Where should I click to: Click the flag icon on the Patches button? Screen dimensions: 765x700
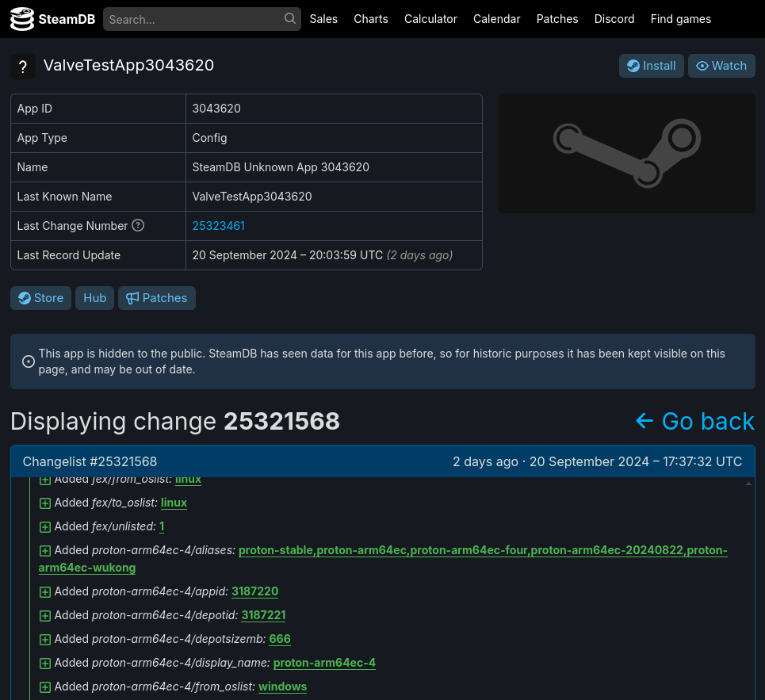[132, 297]
